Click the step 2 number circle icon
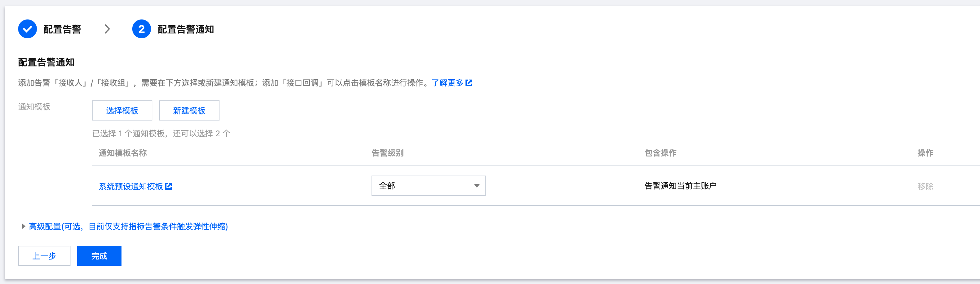This screenshot has width=980, height=284. [142, 29]
